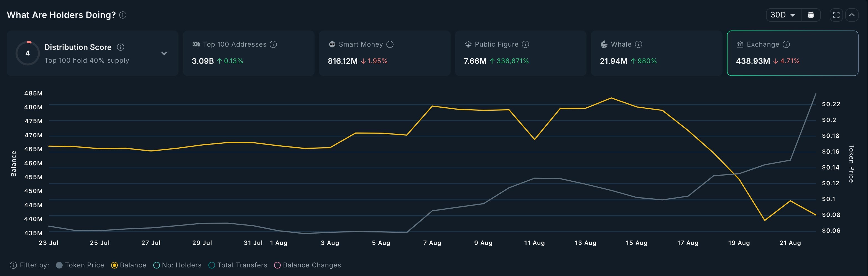Image resolution: width=868 pixels, height=276 pixels.
Task: Select the Exchange metric card
Action: (793, 53)
